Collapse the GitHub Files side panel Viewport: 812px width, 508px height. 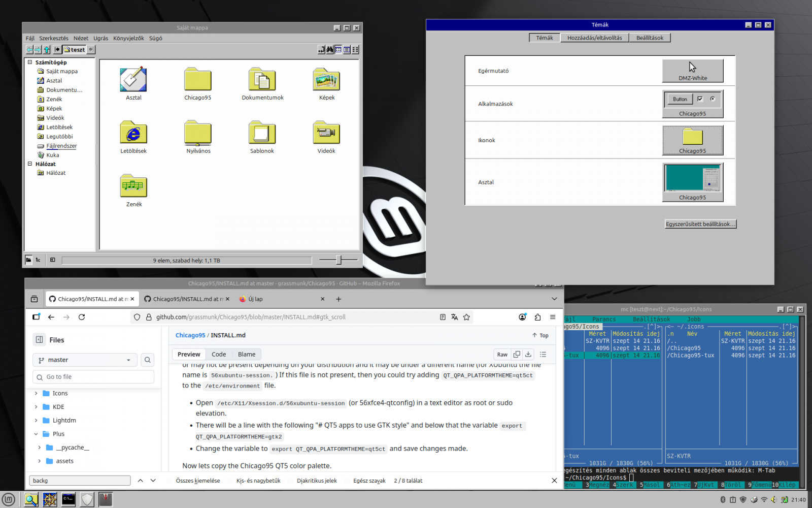tap(40, 340)
